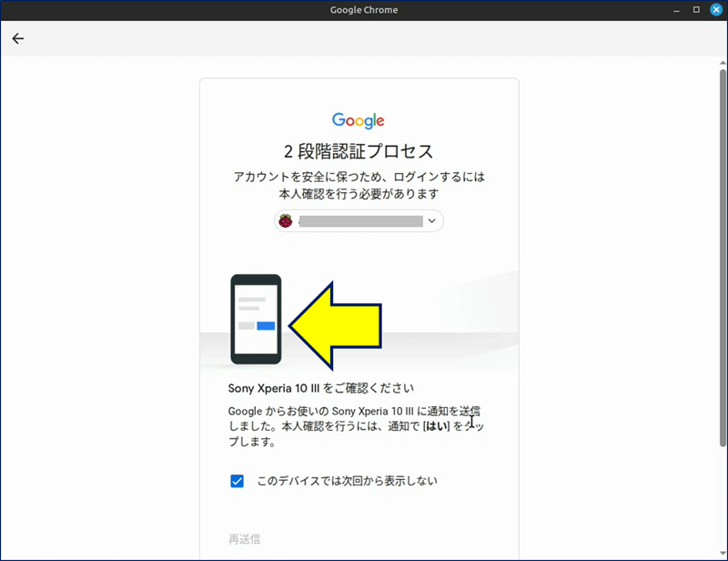Click the "2 段階認証プロセス" heading
This screenshot has height=561, width=728.
click(359, 151)
